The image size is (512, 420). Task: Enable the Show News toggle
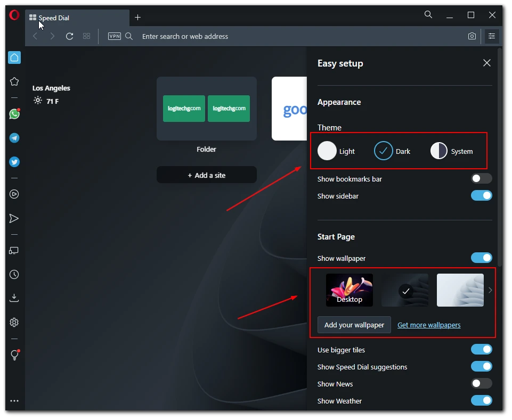[481, 383]
